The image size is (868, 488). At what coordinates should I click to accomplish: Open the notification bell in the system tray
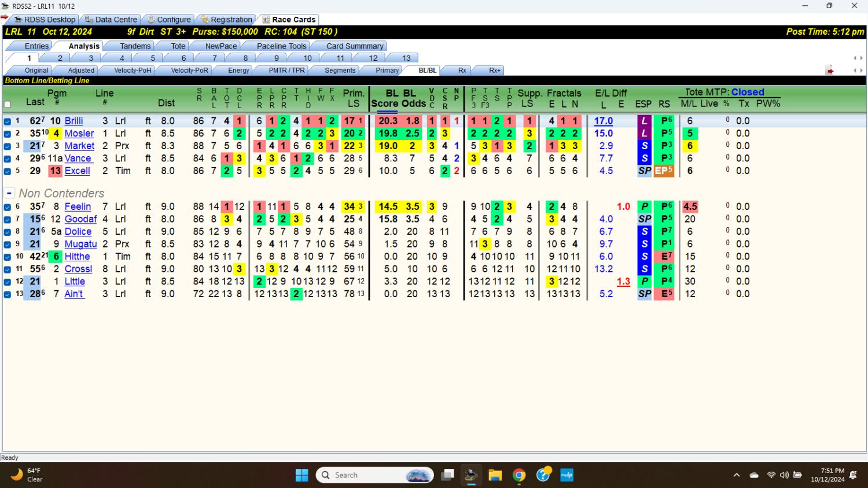pyautogui.click(x=853, y=475)
